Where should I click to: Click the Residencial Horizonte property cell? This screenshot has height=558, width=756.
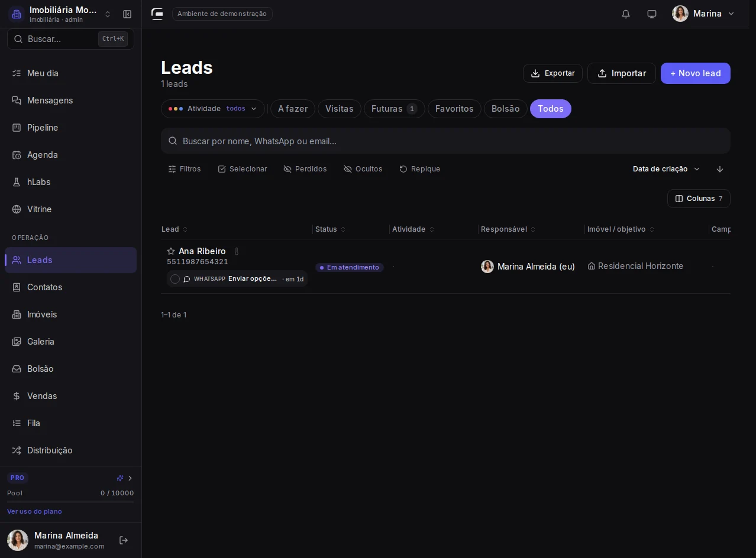[635, 266]
